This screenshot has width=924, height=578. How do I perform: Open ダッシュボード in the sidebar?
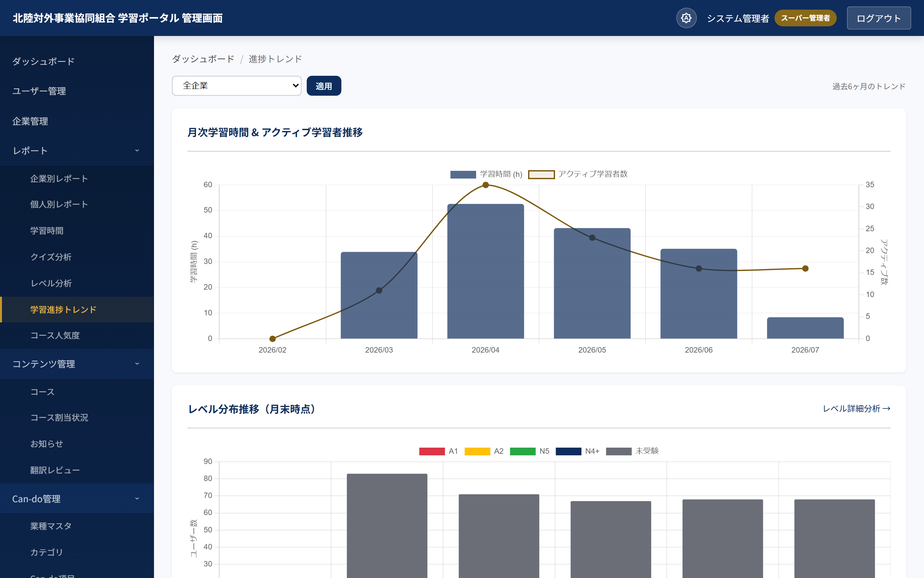[77, 61]
